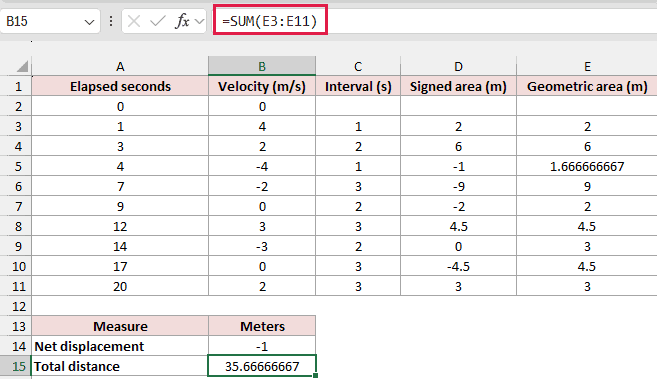
Task: Select the net displacement value -1 in row 14
Action: click(x=262, y=346)
